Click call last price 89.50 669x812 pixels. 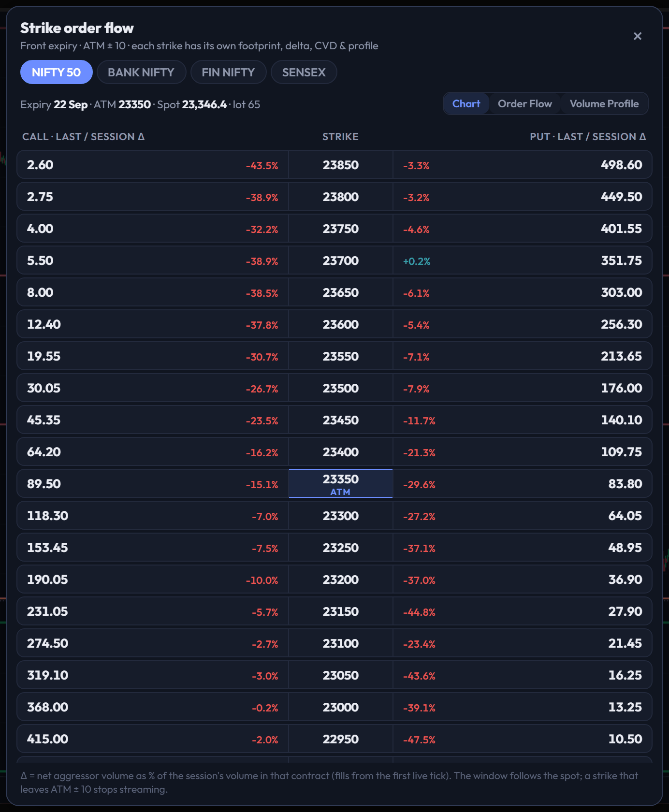44,484
